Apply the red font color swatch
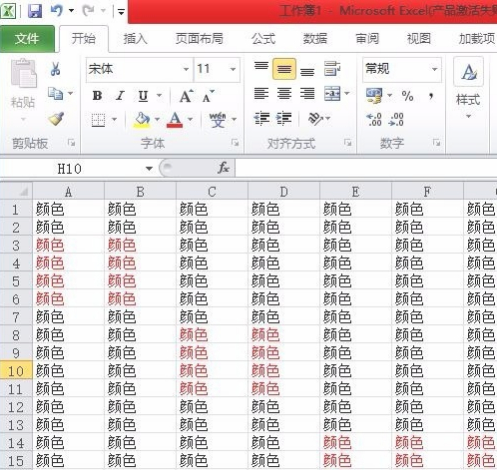 pyautogui.click(x=175, y=119)
